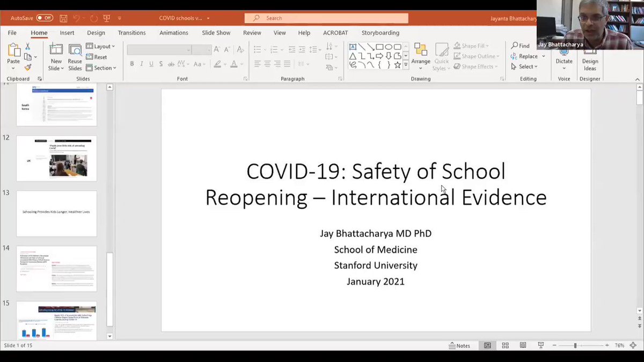Open the File menu
644x362 pixels.
(12, 33)
